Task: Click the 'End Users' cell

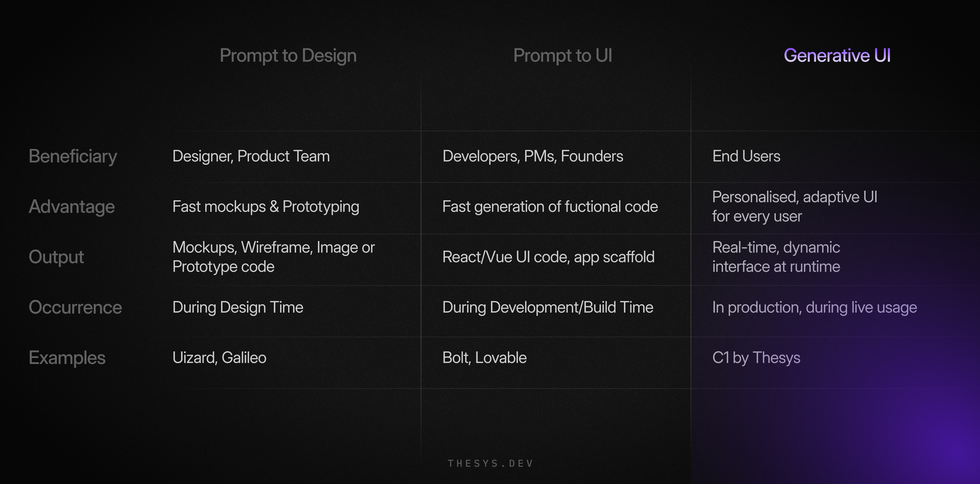Action: pos(746,156)
